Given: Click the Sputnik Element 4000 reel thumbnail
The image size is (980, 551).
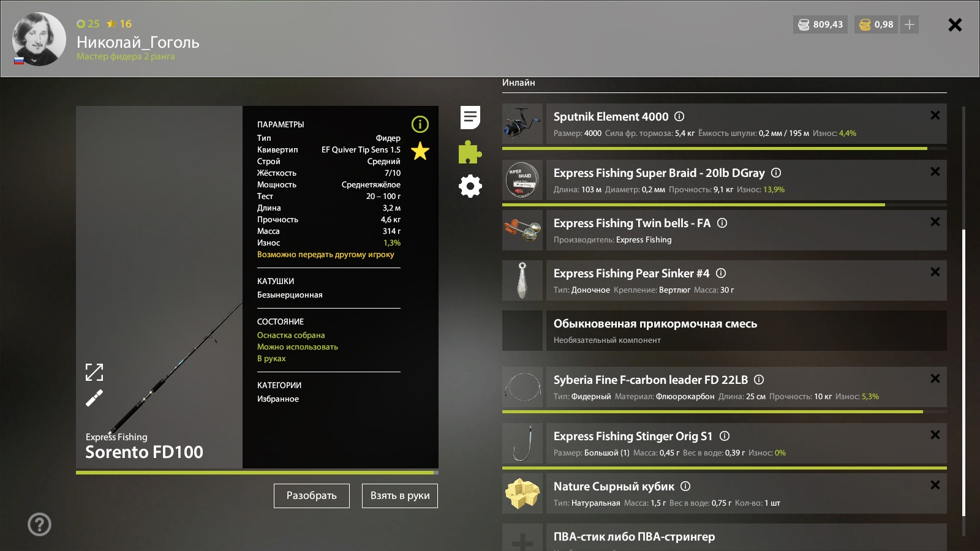Looking at the screenshot, I should [522, 124].
